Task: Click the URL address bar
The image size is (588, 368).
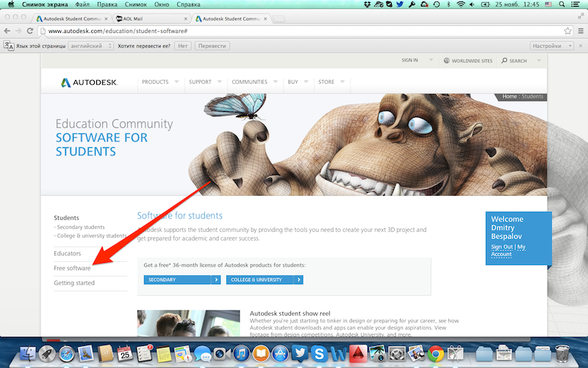Action: point(294,31)
